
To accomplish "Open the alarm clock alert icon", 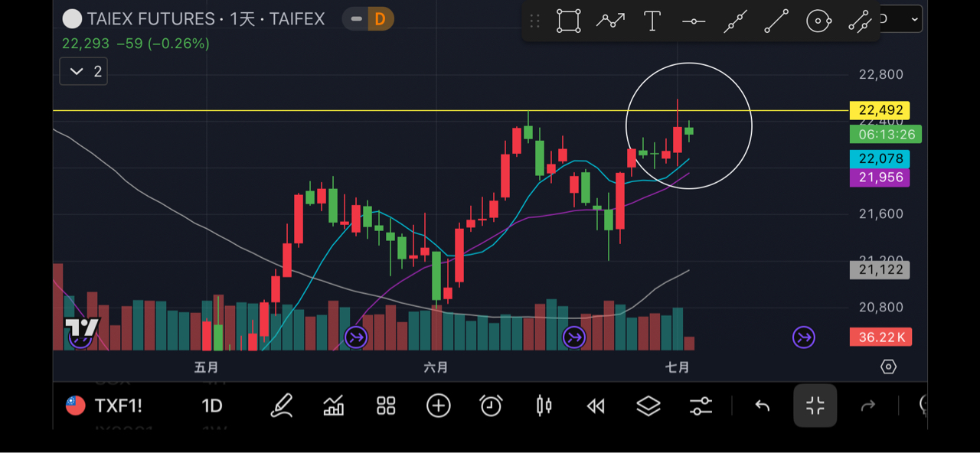I will (491, 406).
